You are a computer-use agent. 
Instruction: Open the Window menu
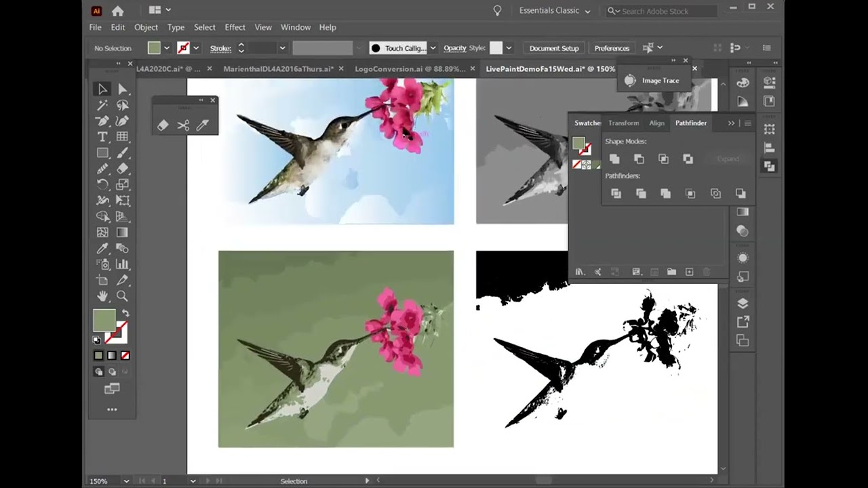coord(296,27)
